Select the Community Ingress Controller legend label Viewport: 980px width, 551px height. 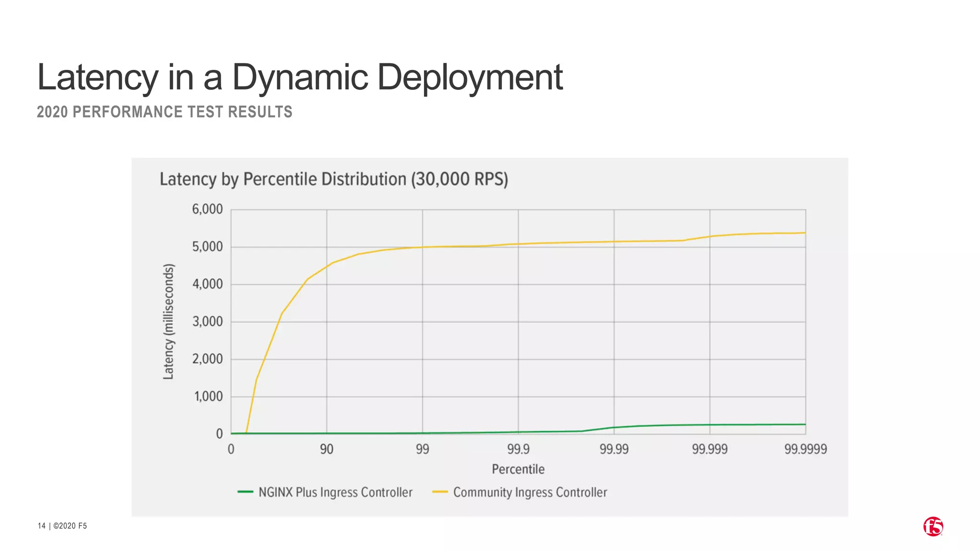[530, 492]
